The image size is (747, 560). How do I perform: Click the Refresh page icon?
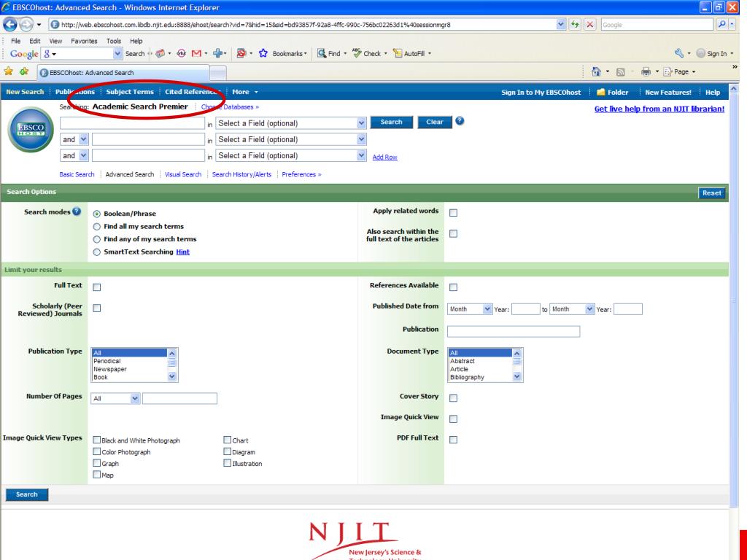pos(575,24)
